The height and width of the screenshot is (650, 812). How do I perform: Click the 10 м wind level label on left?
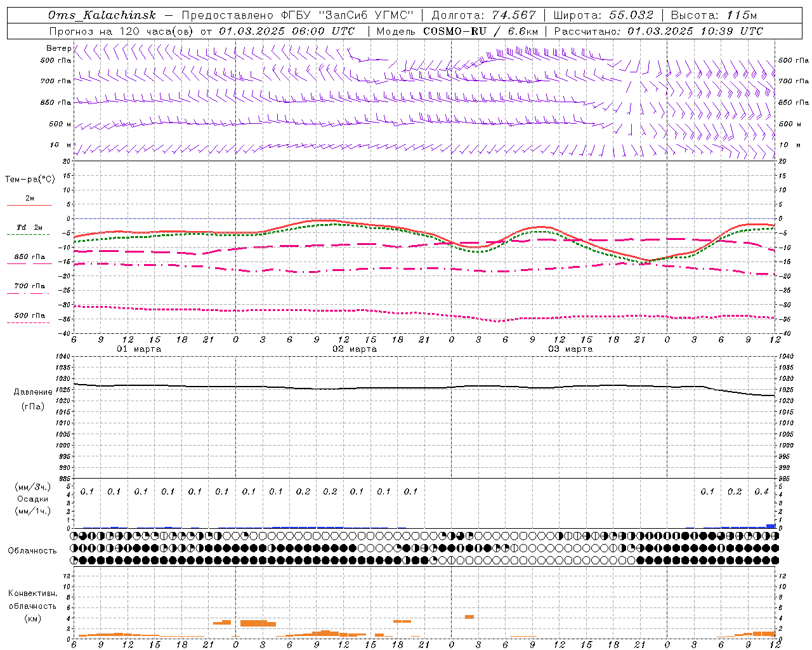(x=62, y=145)
